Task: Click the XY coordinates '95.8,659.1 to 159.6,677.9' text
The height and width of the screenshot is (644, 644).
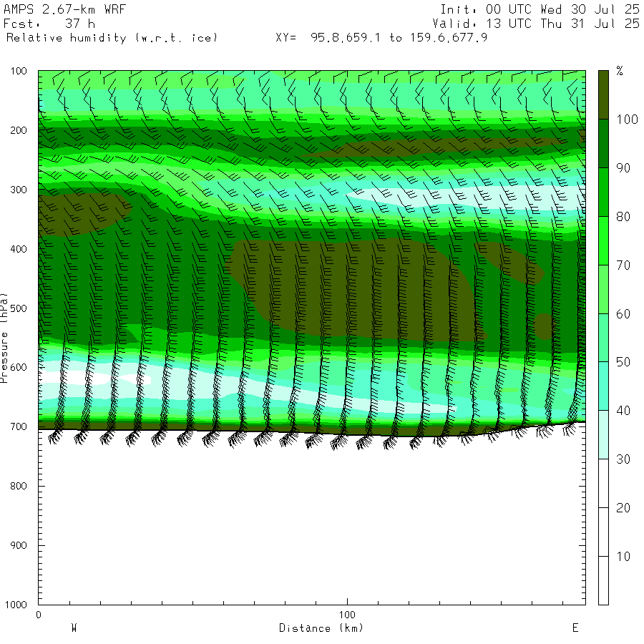Action: 399,38
